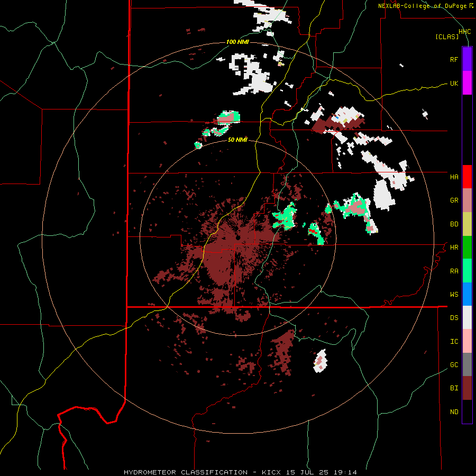Click the '[CLAS]' units label
Image resolution: width=476 pixels, height=476 pixels.
point(447,37)
